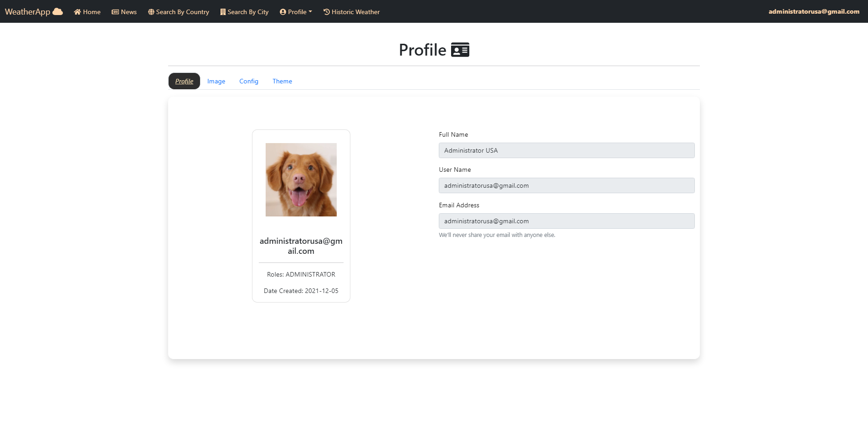Click the Home icon in the navbar
The width and height of the screenshot is (868, 442).
coord(77,12)
